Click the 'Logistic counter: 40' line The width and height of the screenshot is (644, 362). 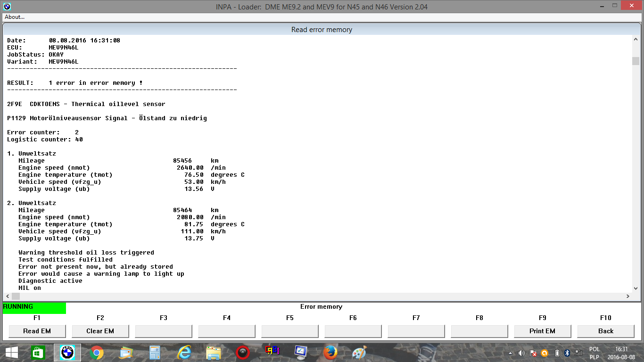tap(45, 140)
